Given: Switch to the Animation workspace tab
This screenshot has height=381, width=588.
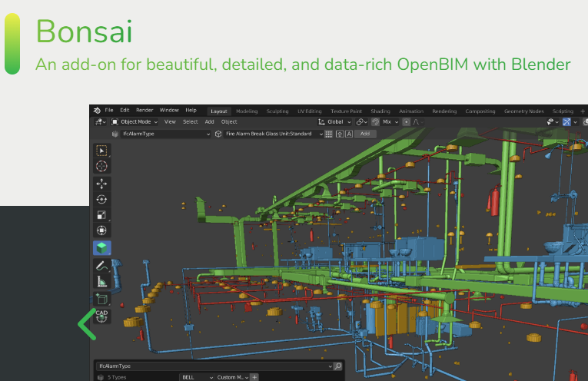Looking at the screenshot, I should pos(411,111).
